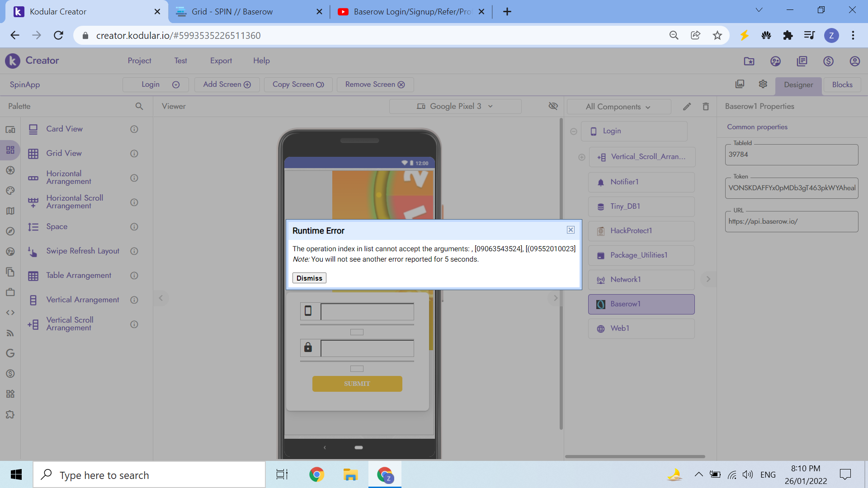Click the Add Screen button

click(x=227, y=84)
